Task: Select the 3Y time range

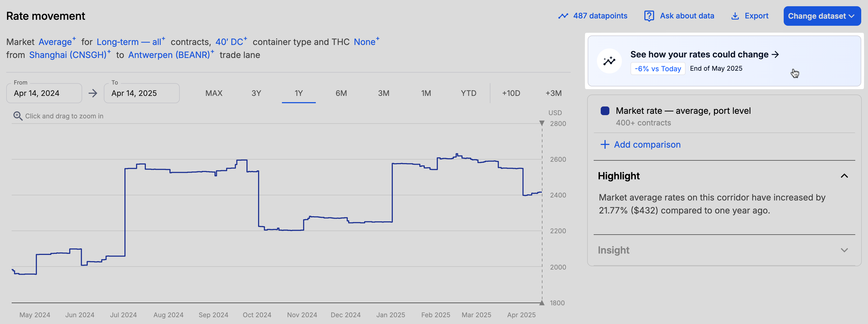Action: point(256,93)
